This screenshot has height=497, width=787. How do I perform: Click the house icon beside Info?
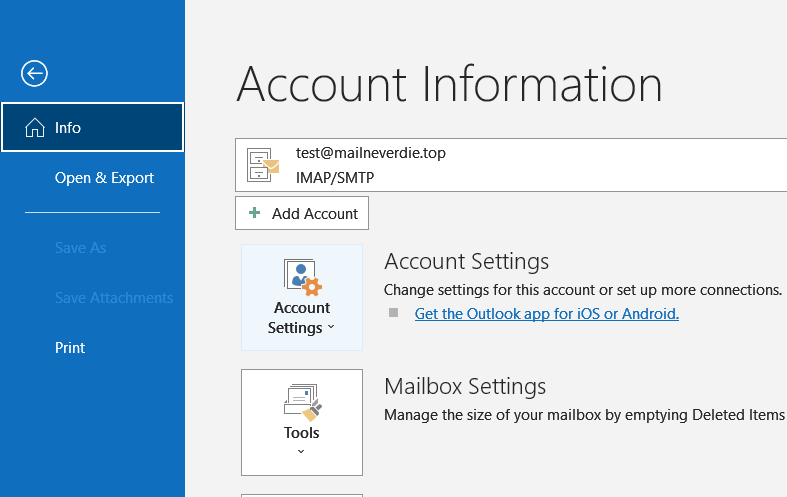point(35,128)
